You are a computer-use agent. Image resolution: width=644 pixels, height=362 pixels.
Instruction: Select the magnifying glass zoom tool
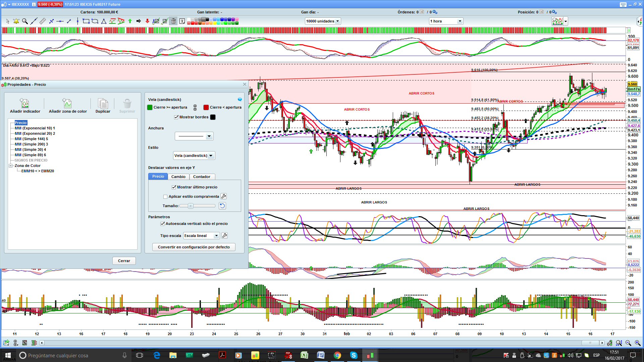pyautogui.click(x=25, y=21)
